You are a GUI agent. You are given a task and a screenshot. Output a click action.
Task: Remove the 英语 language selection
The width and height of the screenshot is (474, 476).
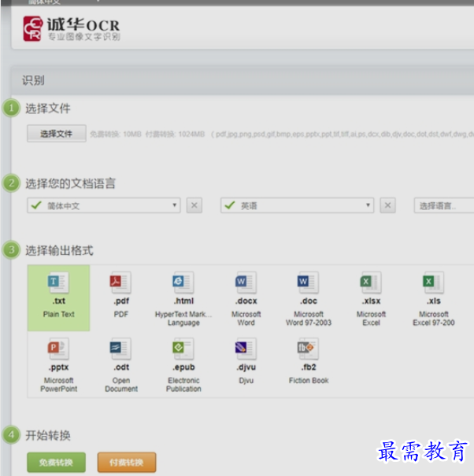click(x=387, y=205)
